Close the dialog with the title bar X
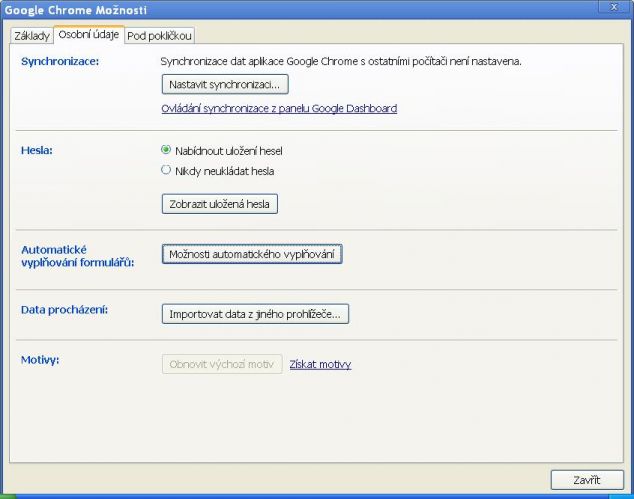 pos(614,7)
